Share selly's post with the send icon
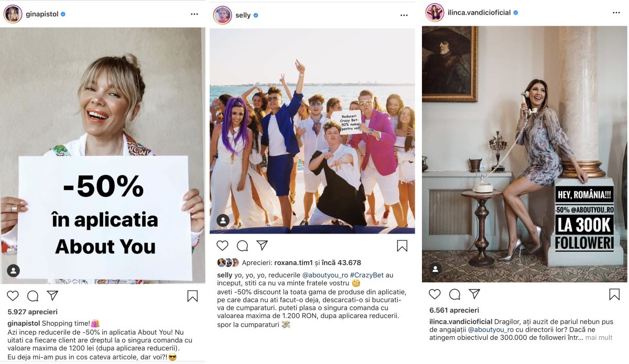This screenshot has width=629, height=364. pos(262,246)
